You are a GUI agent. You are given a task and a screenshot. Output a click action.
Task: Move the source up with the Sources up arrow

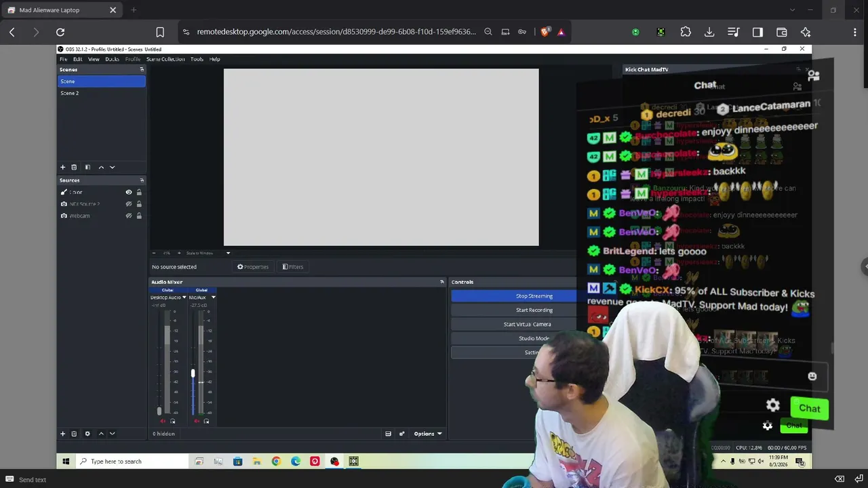click(x=101, y=434)
